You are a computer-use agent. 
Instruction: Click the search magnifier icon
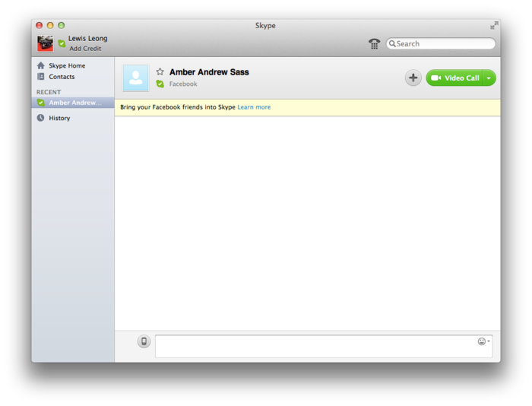[392, 43]
